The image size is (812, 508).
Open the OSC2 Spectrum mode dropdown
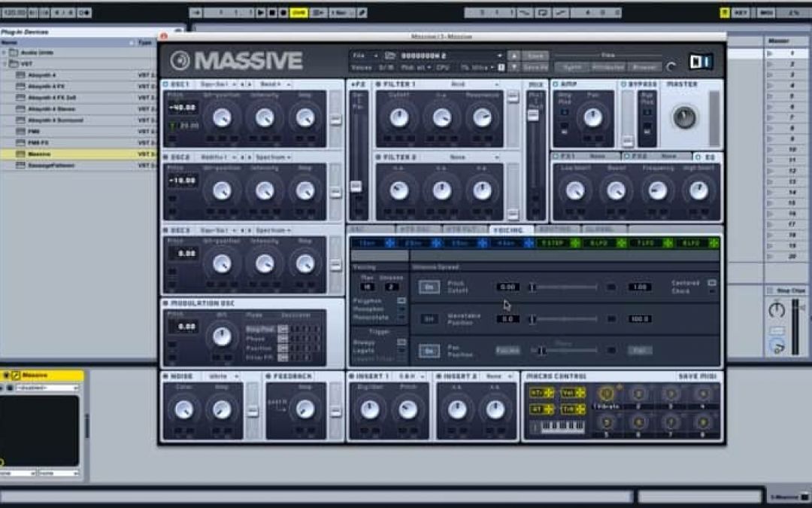coord(273,157)
